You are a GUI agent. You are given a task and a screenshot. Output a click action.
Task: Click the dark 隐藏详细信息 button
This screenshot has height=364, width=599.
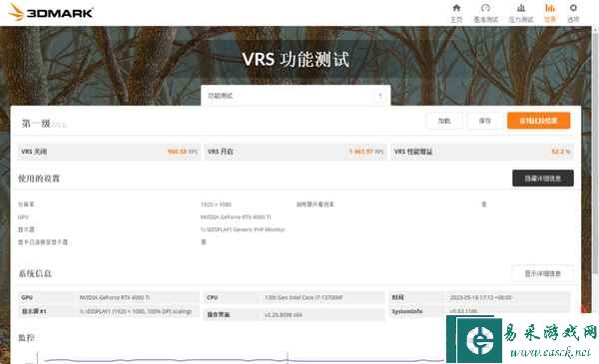pyautogui.click(x=543, y=179)
